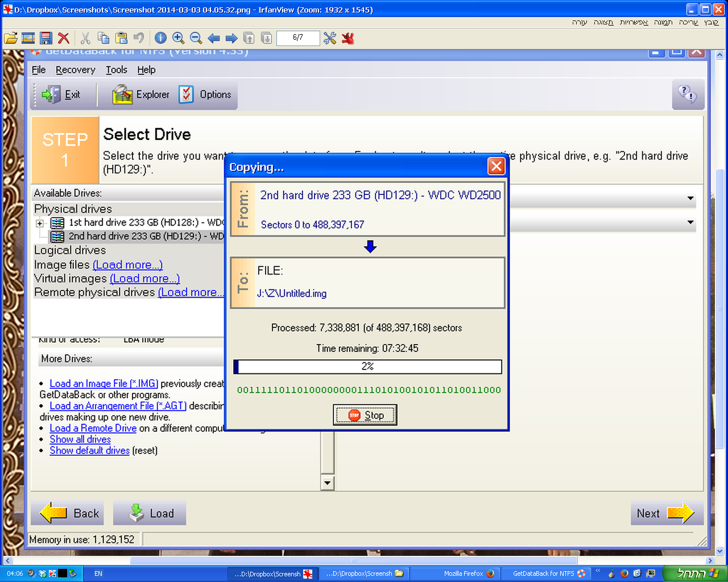
Task: Open the קובץ (File) menu
Action: [x=711, y=22]
